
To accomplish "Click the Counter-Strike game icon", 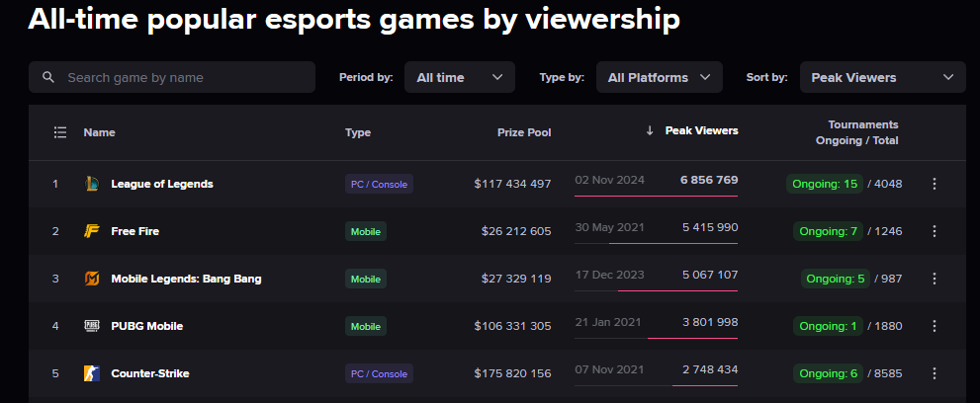I will coord(92,373).
